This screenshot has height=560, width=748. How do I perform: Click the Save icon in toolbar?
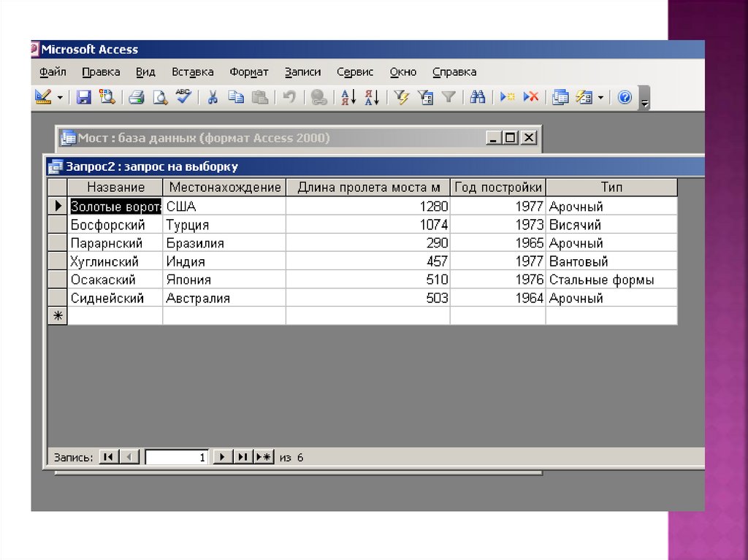pos(84,97)
